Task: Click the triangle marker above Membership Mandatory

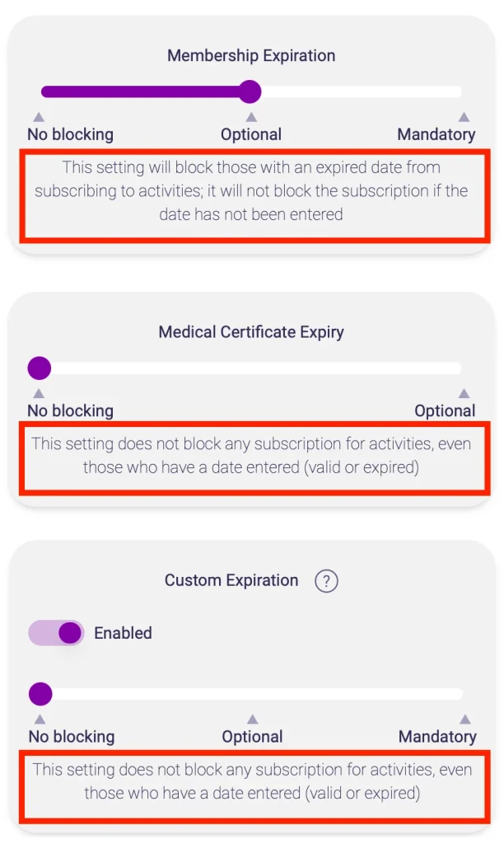Action: click(464, 117)
